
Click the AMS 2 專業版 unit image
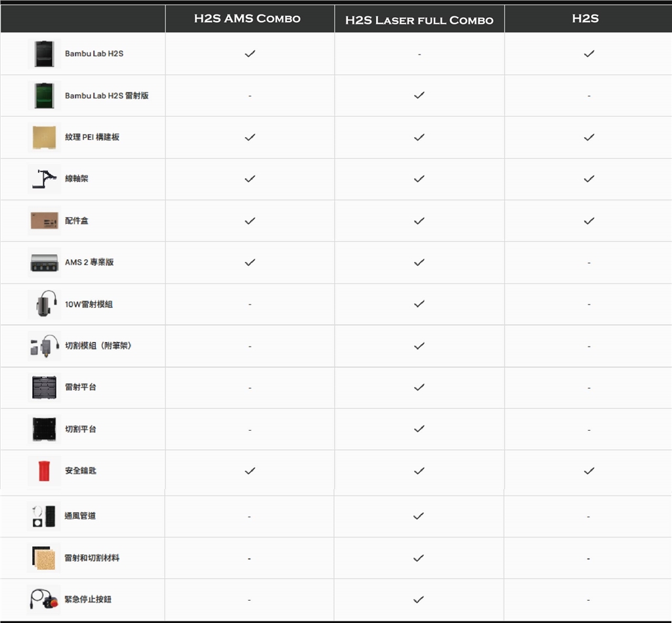click(x=44, y=263)
